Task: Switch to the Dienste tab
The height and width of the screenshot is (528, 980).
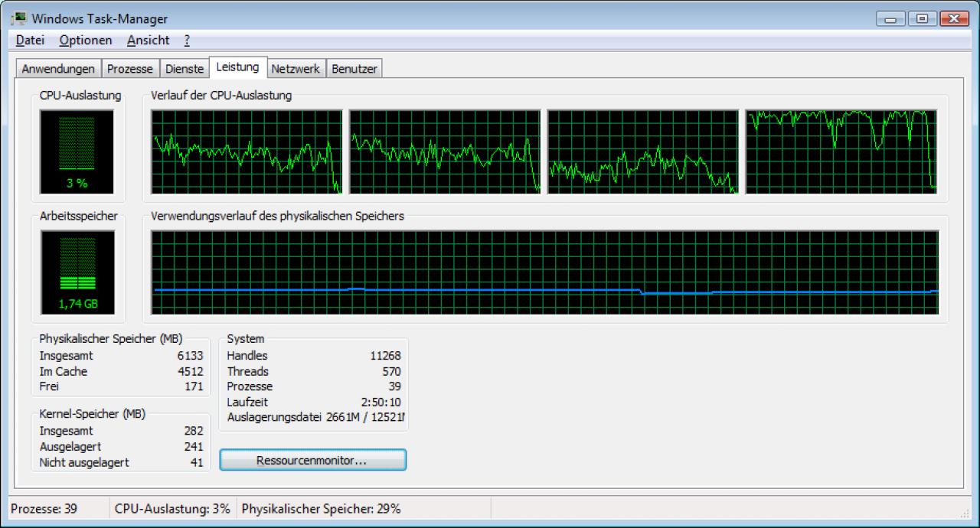Action: tap(185, 69)
